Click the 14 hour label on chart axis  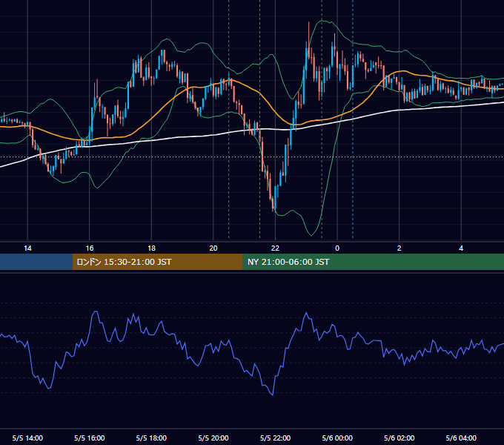pyautogui.click(x=27, y=248)
